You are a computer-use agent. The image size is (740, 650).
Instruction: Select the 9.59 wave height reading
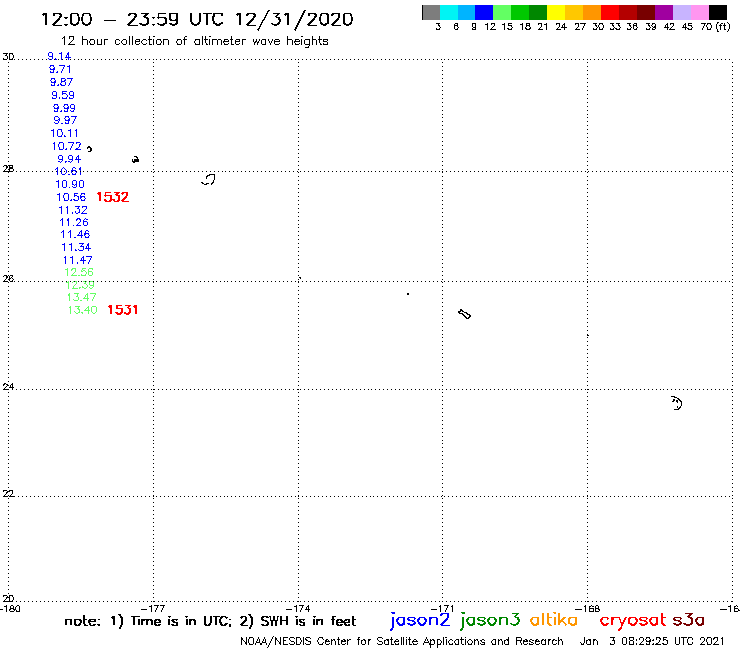[63, 95]
